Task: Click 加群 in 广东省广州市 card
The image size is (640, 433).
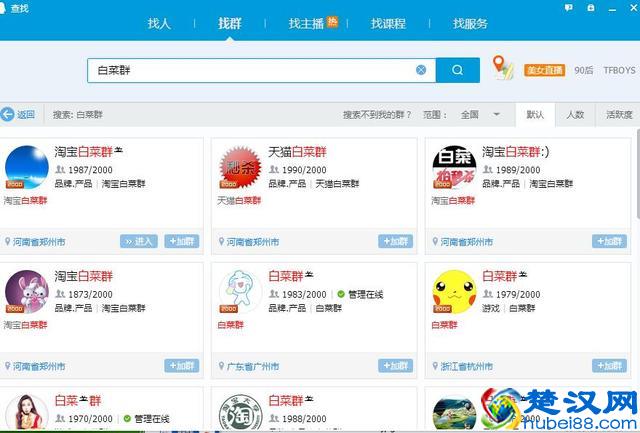Action: (x=396, y=366)
